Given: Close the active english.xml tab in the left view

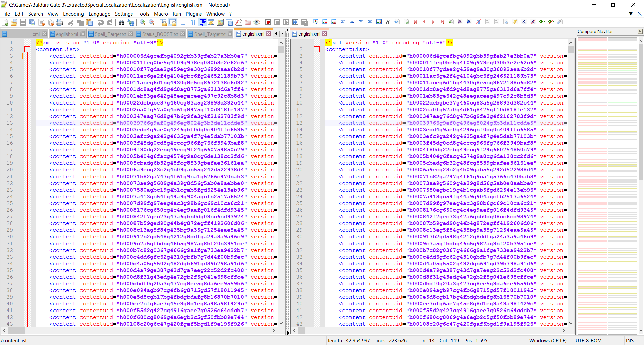Looking at the screenshot, I should tap(268, 34).
